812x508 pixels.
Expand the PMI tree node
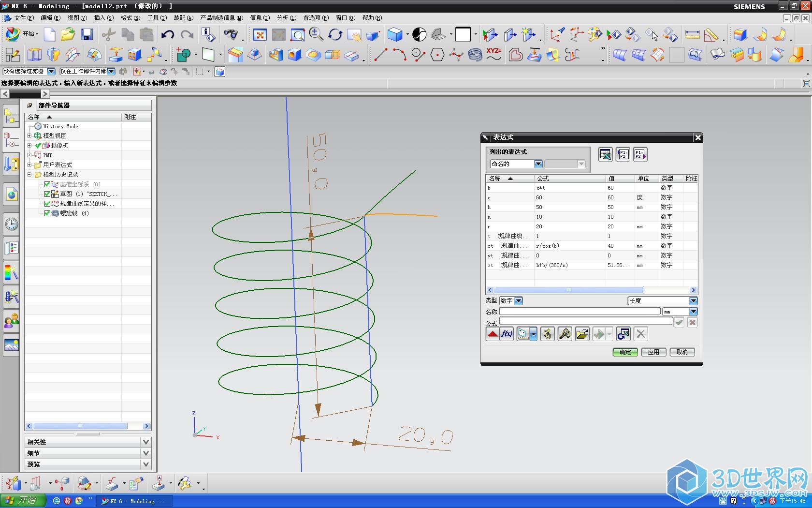pos(29,155)
